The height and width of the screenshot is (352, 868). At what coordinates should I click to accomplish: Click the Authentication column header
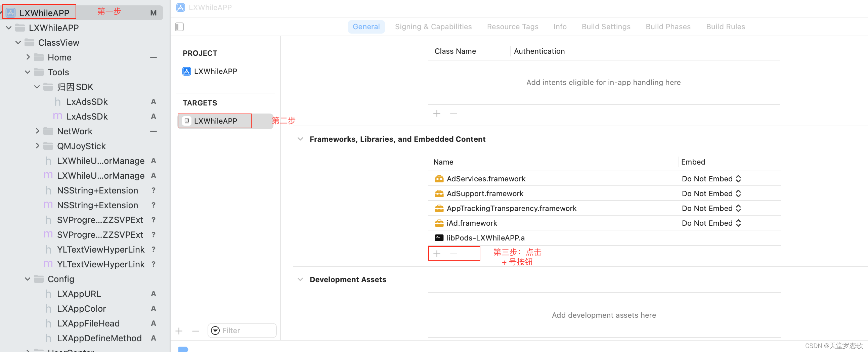pyautogui.click(x=539, y=51)
